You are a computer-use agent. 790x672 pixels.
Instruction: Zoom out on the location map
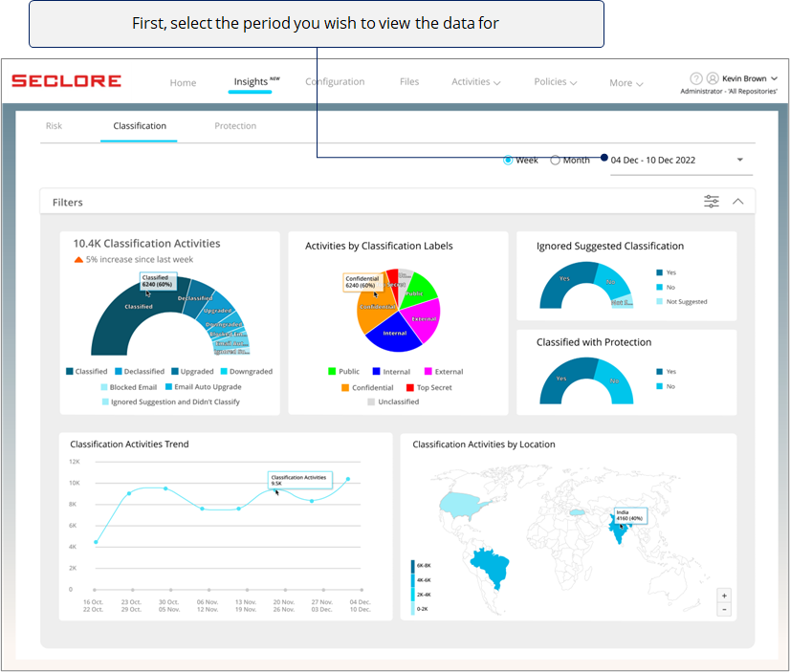tap(724, 609)
